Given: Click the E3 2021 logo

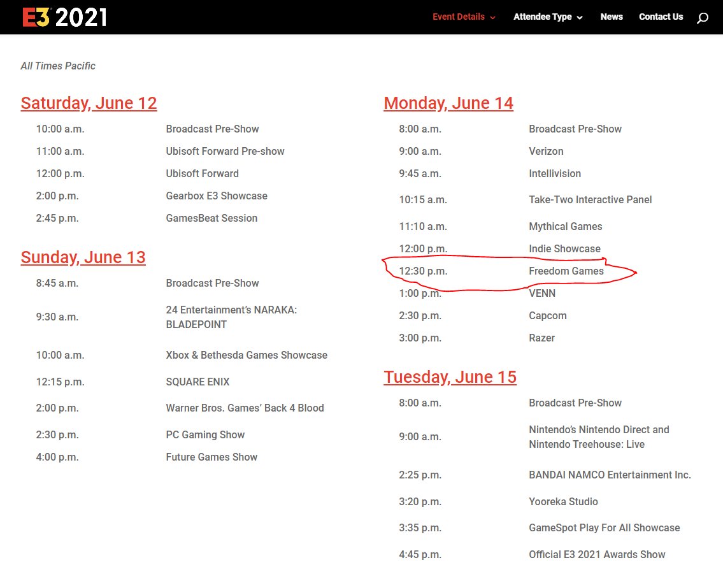Looking at the screenshot, I should tap(64, 17).
